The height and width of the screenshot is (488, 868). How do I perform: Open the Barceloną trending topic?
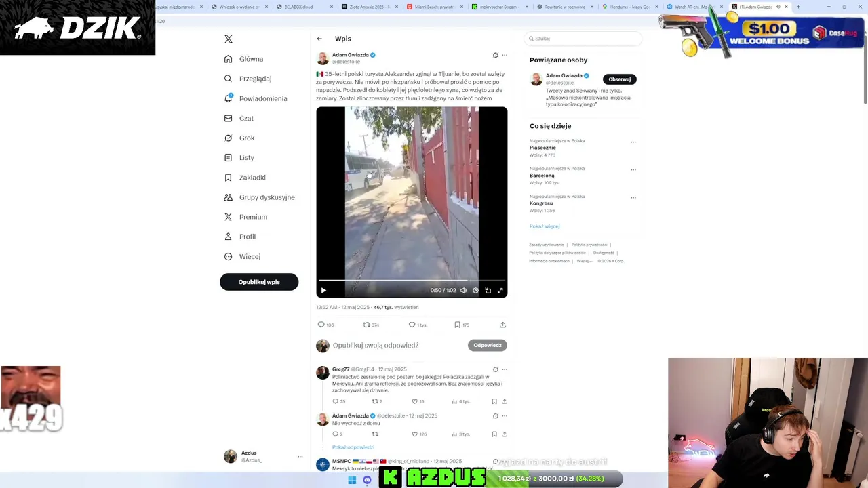[x=542, y=176]
